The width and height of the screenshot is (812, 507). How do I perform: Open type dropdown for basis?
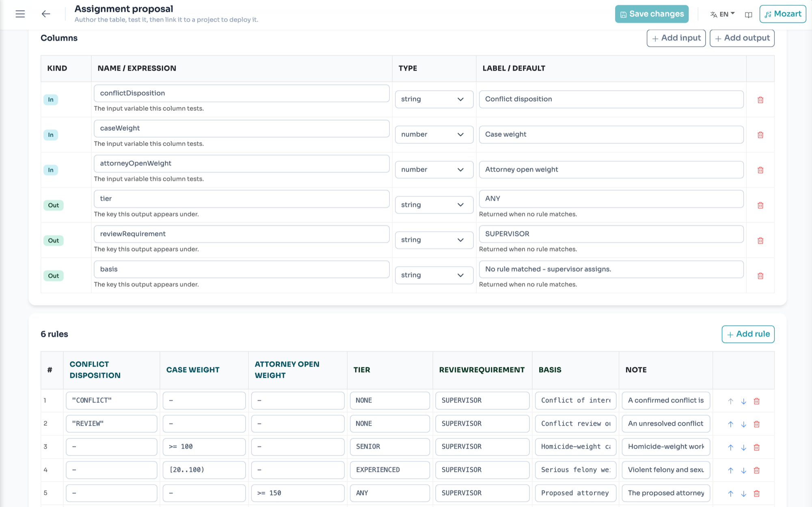434,275
